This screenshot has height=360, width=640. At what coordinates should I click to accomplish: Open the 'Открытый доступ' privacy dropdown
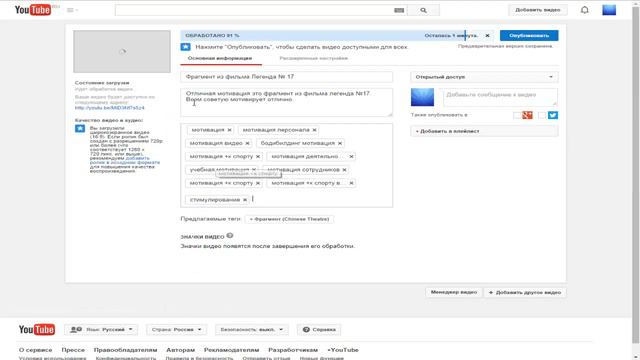pos(484,77)
